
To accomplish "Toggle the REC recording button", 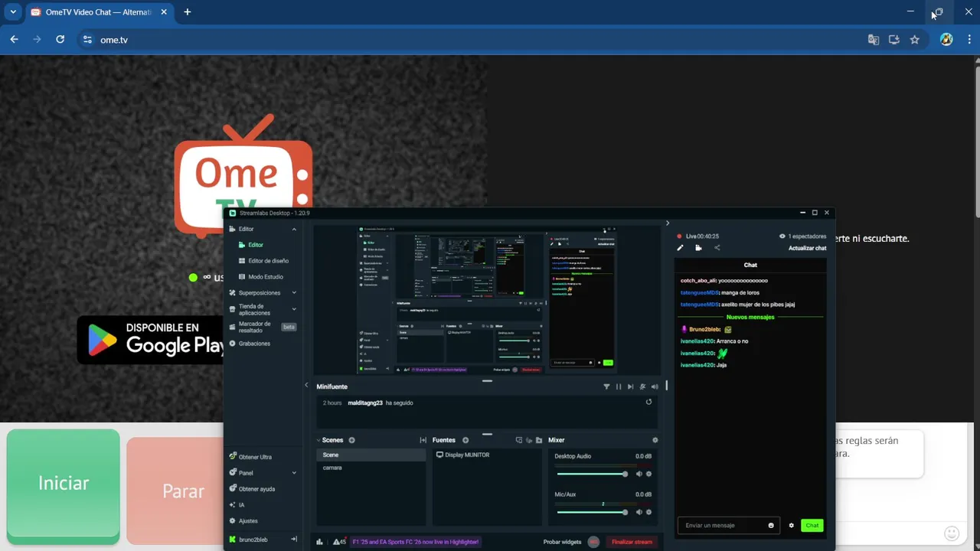I will [593, 542].
